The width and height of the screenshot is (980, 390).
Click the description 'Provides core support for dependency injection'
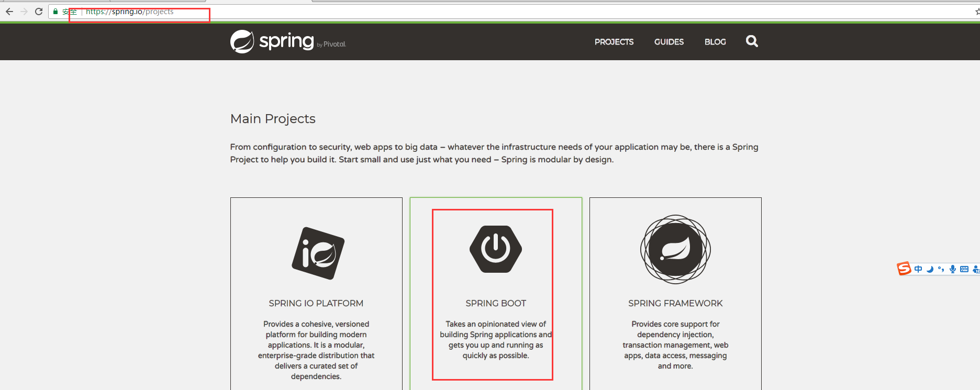pos(675,345)
